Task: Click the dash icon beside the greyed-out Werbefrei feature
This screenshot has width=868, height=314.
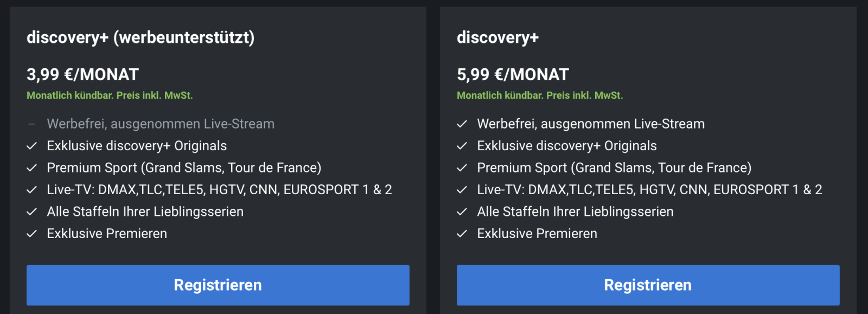Action: pos(31,124)
